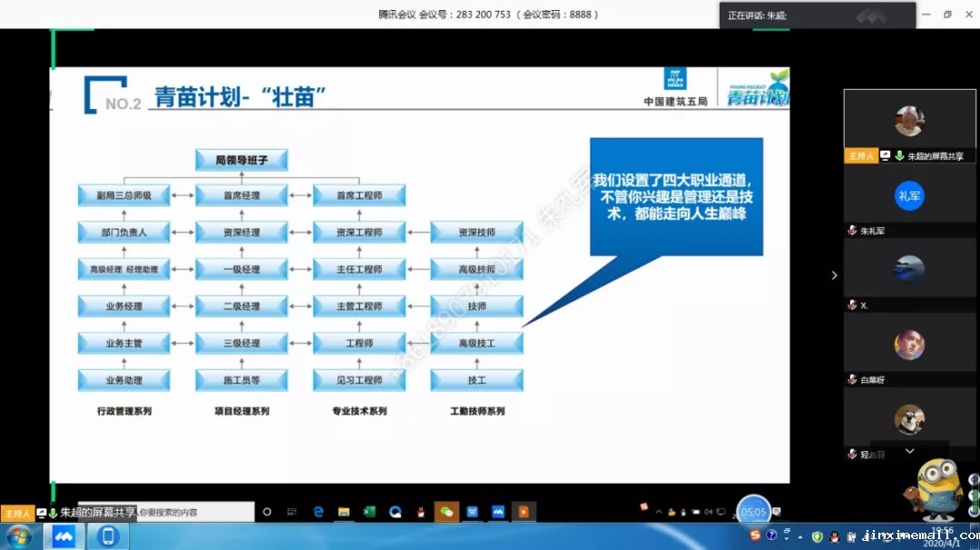Click the Tencent Meeting icon in the taskbar
Image resolution: width=980 pixels, height=550 pixels.
coord(64,536)
